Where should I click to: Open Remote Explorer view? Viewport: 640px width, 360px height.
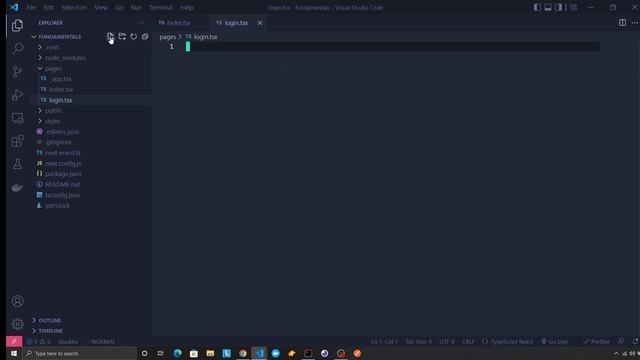17,118
